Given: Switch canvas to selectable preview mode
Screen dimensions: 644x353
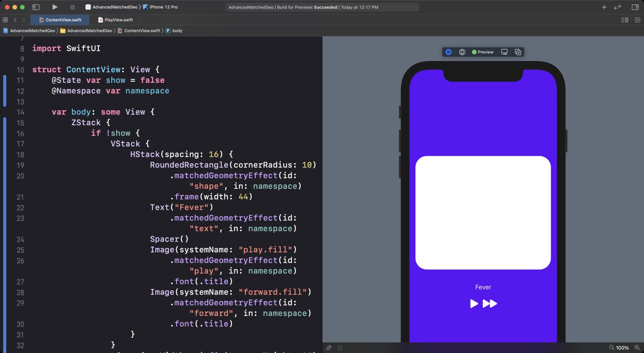Looking at the screenshot, I should 462,52.
